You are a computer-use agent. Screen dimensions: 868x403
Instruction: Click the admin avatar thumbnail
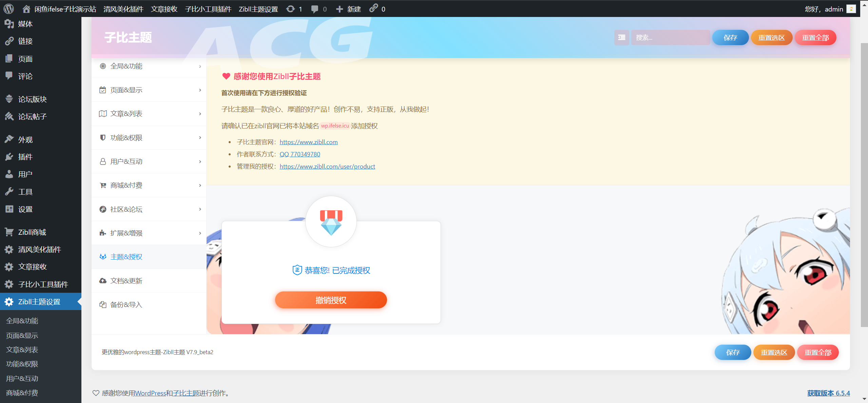(851, 9)
